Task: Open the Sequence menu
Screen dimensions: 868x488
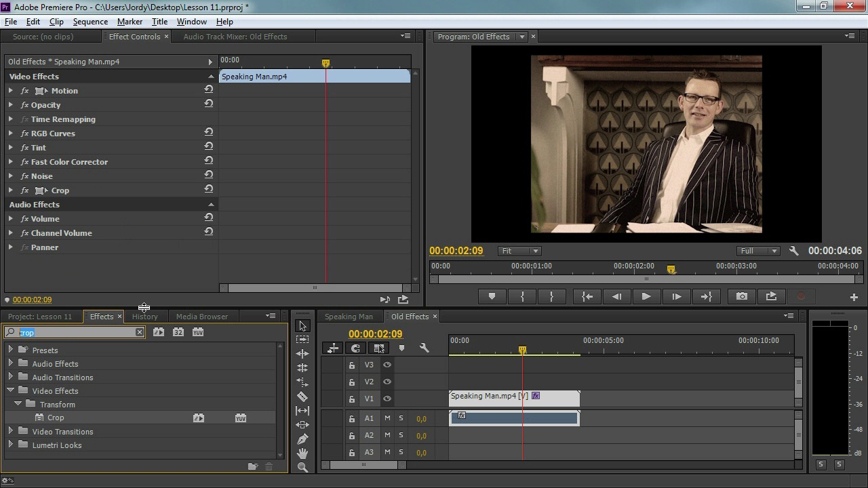Action: [x=90, y=22]
